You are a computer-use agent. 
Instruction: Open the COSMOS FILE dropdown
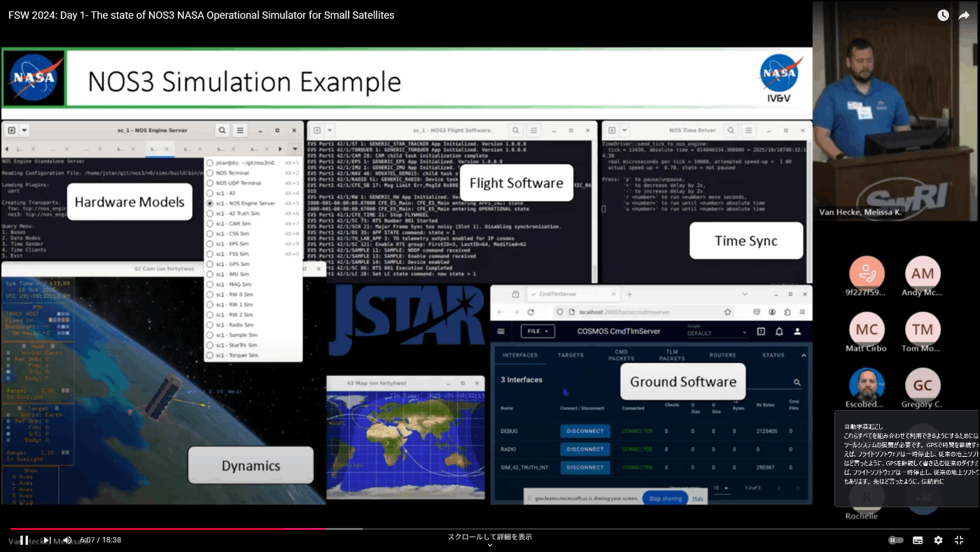pos(538,332)
